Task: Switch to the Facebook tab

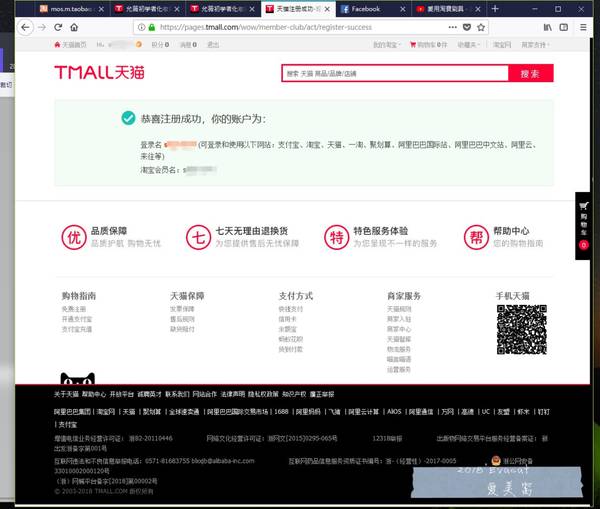Action: 373,9
